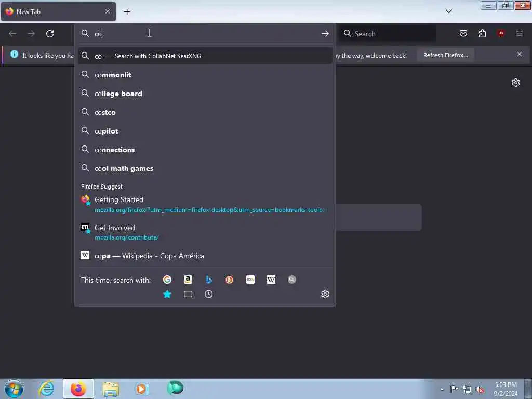Viewport: 532px width, 399px height.
Task: Choose 'Search with CollabNet SearXNG' result
Action: click(205, 56)
